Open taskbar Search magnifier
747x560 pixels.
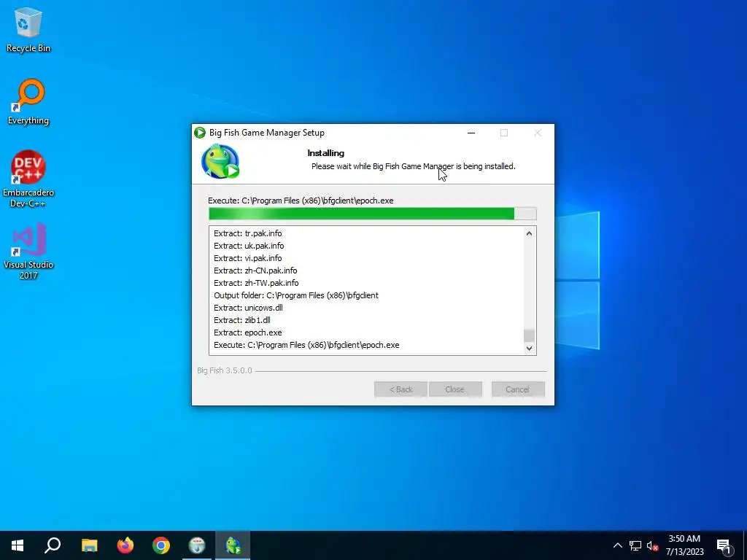click(x=53, y=545)
